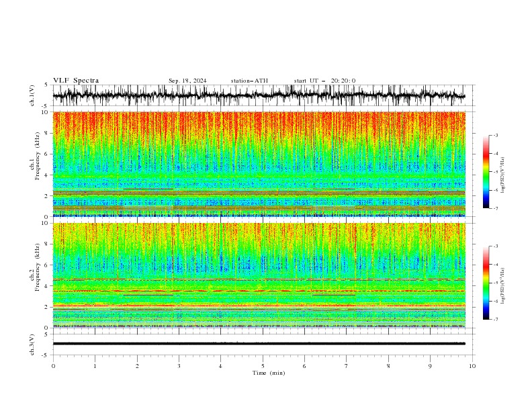Click the 'Time (min)' axis label
The height and width of the screenshot is (411, 532).
click(x=269, y=373)
